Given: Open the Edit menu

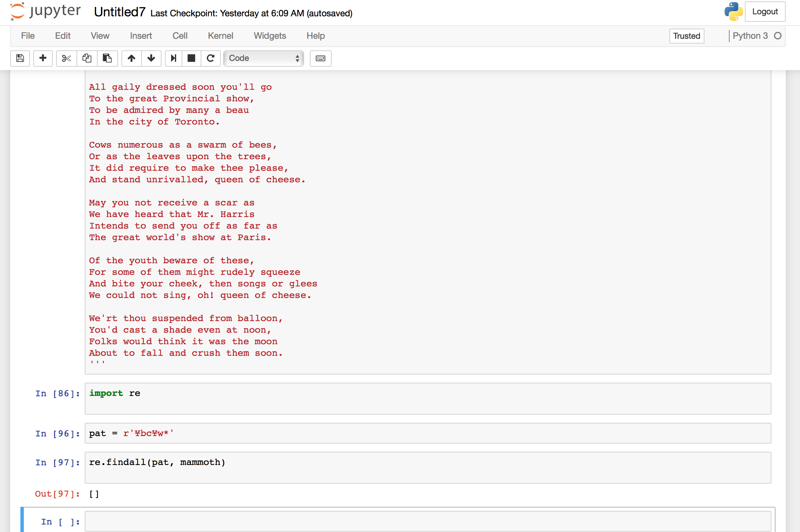Looking at the screenshot, I should [x=63, y=36].
